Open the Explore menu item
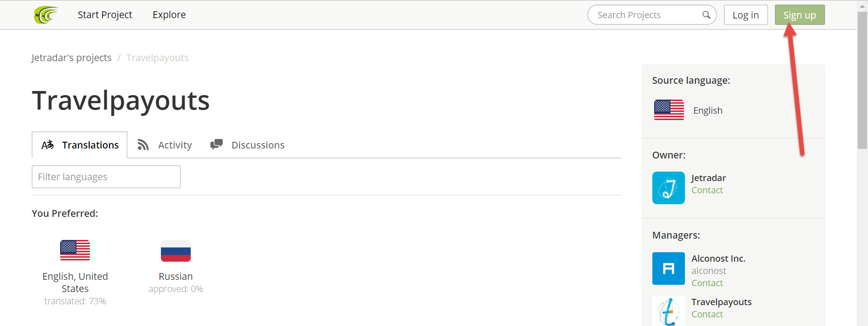The height and width of the screenshot is (326, 868). pyautogui.click(x=169, y=15)
